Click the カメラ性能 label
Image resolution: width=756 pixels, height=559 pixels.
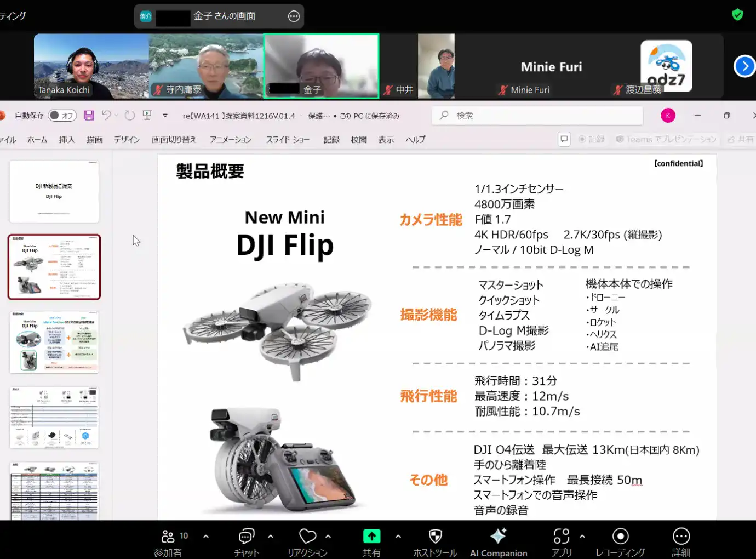(x=431, y=220)
